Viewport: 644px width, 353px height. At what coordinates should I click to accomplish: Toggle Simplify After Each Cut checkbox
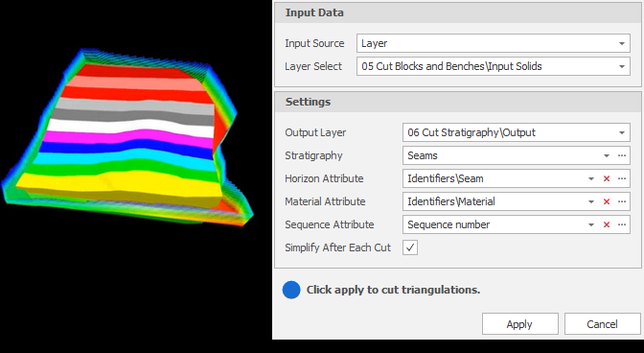(410, 247)
